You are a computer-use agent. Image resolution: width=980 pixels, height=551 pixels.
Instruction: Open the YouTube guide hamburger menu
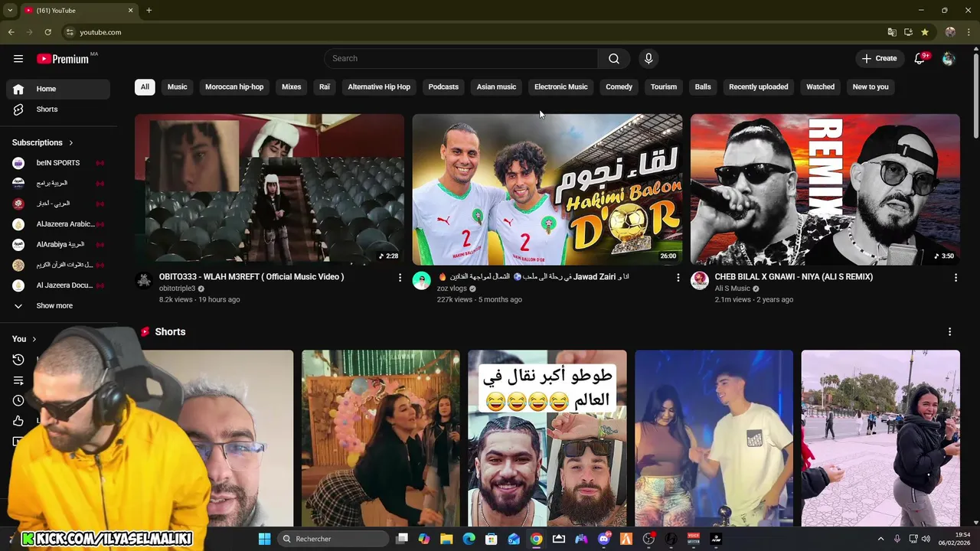(18, 59)
